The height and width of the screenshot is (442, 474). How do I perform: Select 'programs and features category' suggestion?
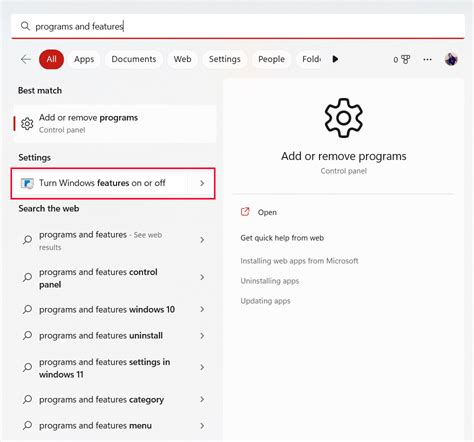(113, 399)
